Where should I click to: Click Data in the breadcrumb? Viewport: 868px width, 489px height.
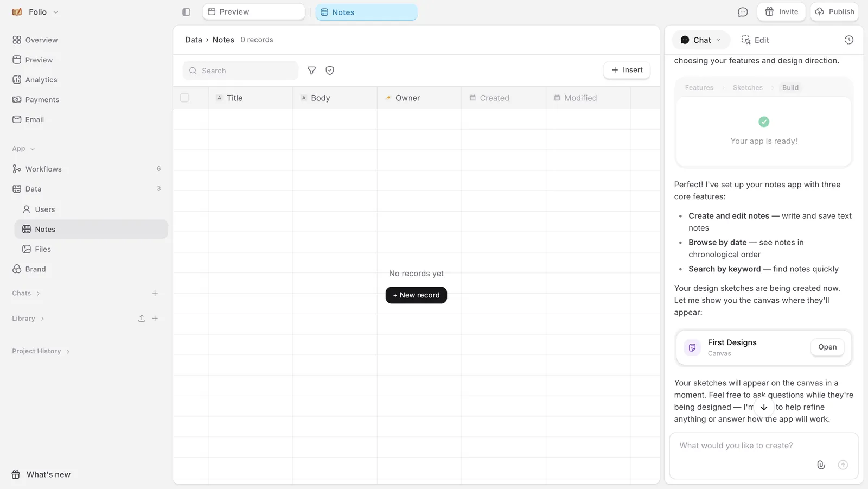click(x=193, y=40)
